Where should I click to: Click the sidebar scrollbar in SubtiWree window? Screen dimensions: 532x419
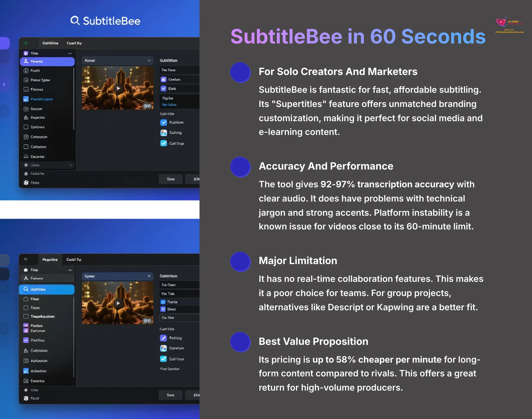[74, 99]
